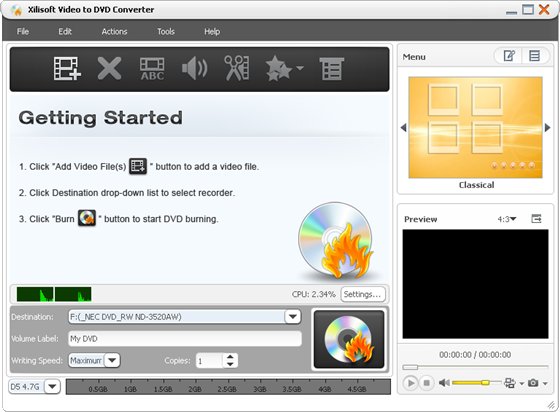Open the D5 4.7G disc size dropdown
Screen dimensions: 560x412
coord(52,386)
